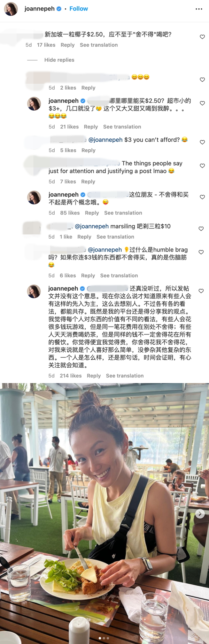
Task: Like the top comment about $2.50 coconut
Action: (202, 37)
